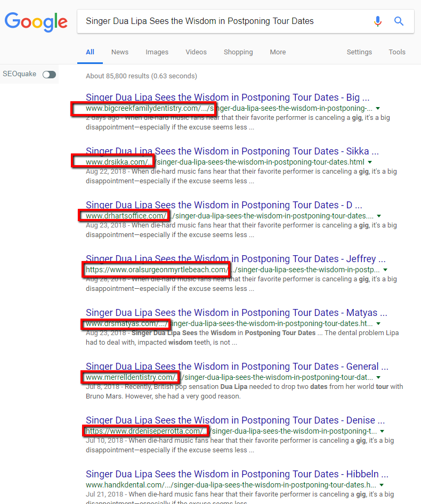
Task: Open the result title ending in 'Matyas ...'
Action: (x=237, y=312)
